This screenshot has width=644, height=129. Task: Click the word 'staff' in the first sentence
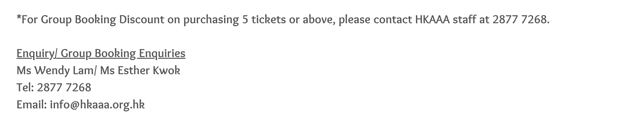[x=464, y=20]
